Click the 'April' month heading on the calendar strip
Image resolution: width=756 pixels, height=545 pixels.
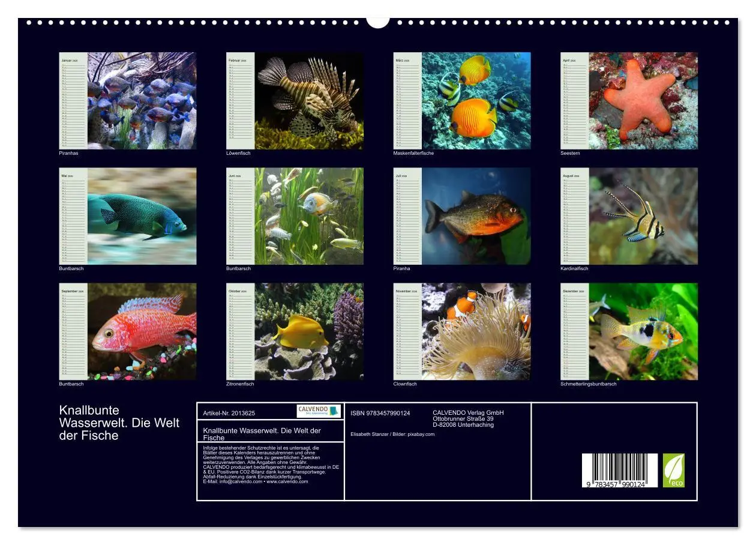pyautogui.click(x=566, y=61)
